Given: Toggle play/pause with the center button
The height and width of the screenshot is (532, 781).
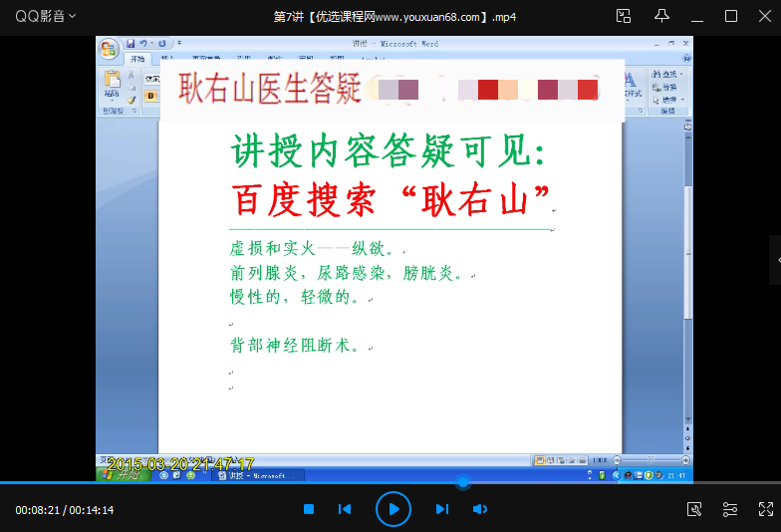Looking at the screenshot, I should [x=393, y=509].
